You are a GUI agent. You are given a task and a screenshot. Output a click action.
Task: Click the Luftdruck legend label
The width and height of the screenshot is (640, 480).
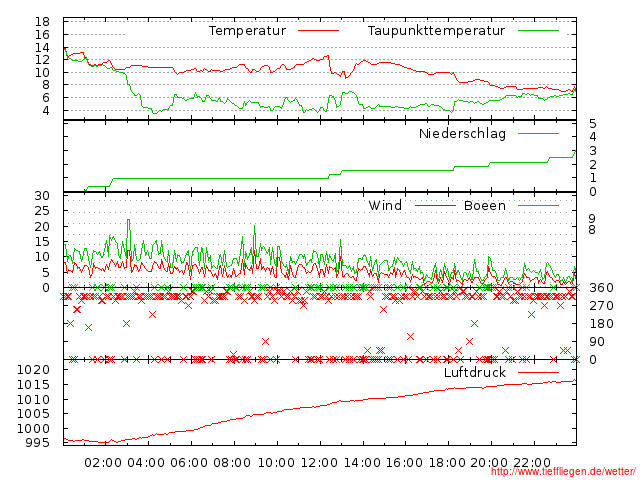(475, 372)
